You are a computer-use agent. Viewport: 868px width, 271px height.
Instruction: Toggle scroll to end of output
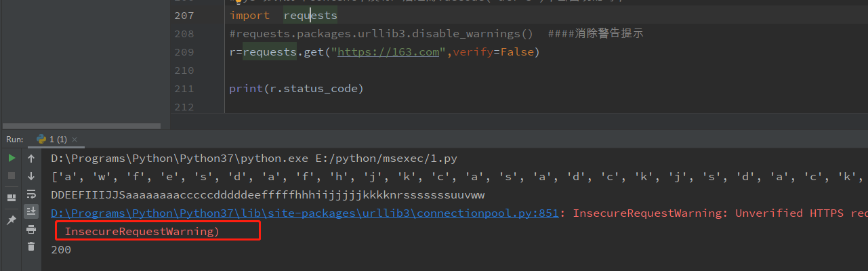coord(31,211)
